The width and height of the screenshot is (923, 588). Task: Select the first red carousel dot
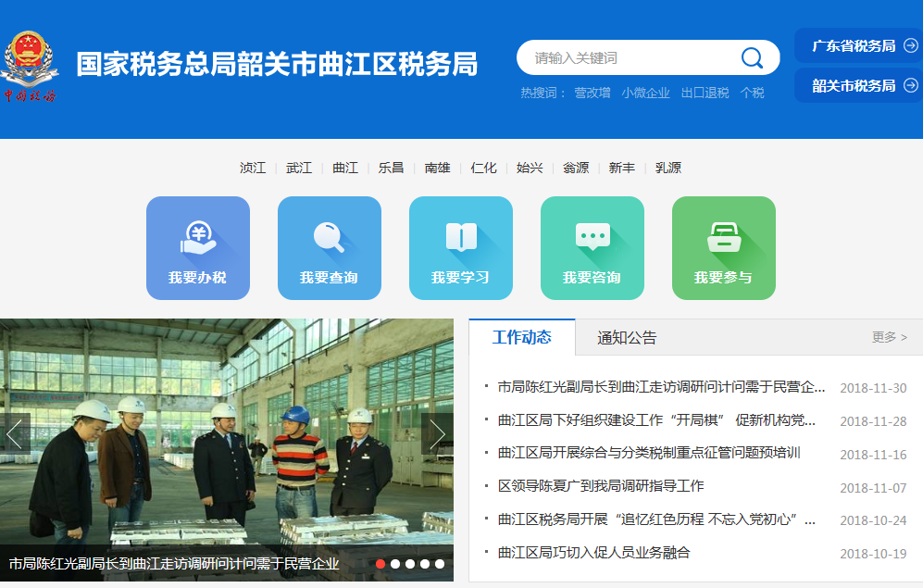380,563
